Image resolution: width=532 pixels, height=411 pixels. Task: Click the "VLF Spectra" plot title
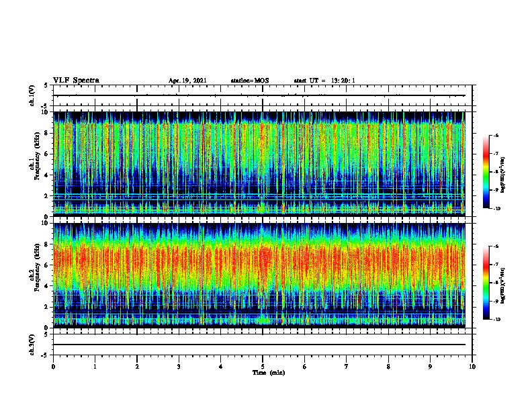pyautogui.click(x=77, y=81)
